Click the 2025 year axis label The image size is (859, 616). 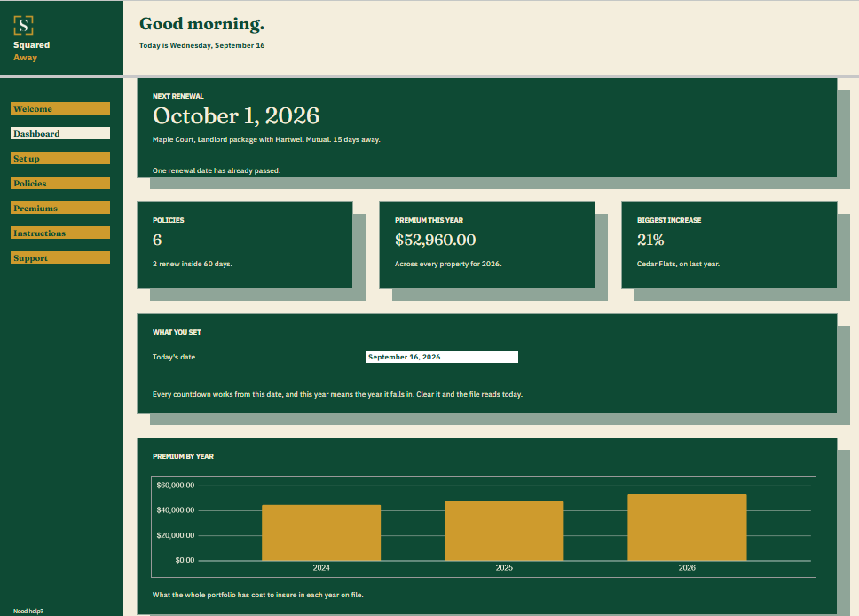(504, 568)
